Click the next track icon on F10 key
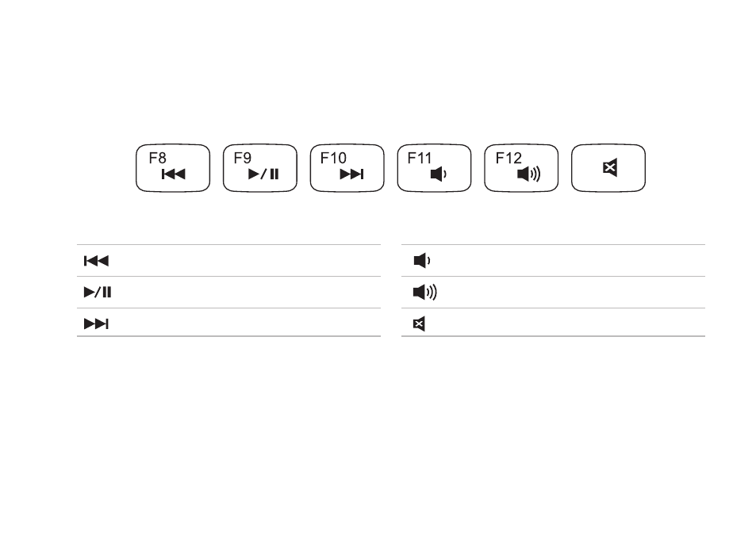Screen dimensions: 756x536 351,174
